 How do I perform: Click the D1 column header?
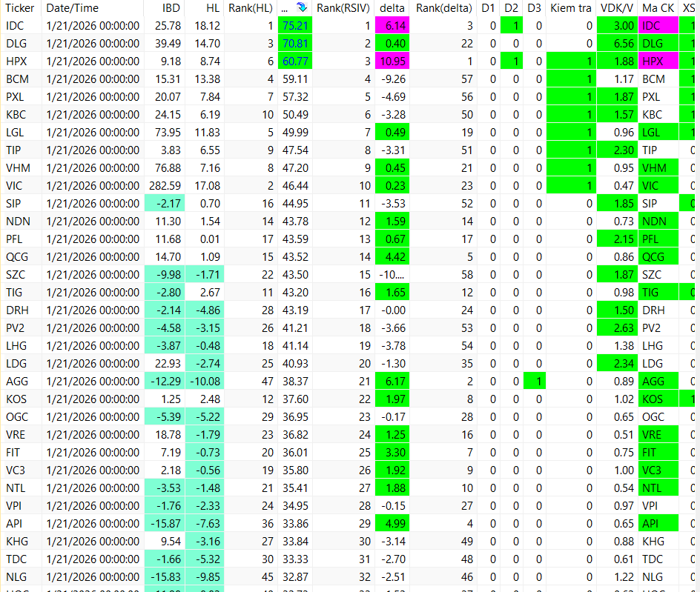tap(489, 8)
